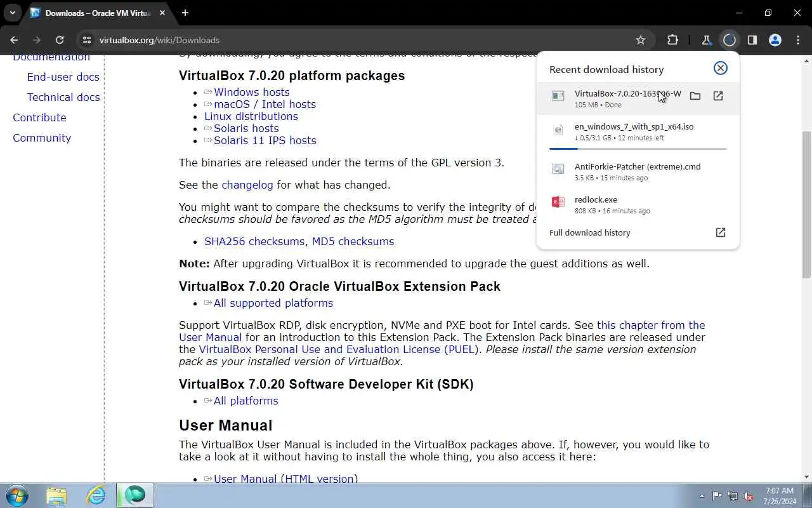Close the Recent download history popup
The image size is (812, 508).
click(x=720, y=68)
